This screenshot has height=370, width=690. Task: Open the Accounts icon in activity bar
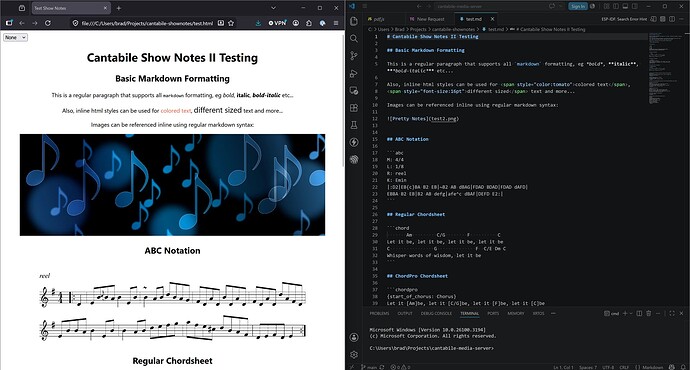354,337
